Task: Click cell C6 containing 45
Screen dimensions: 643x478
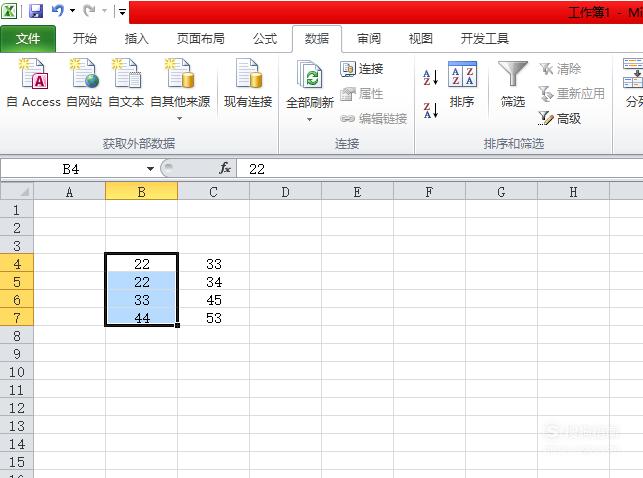Action: 214,300
